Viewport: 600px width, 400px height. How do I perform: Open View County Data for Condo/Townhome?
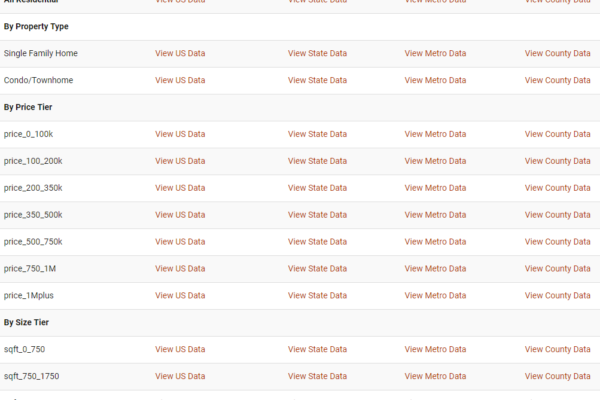click(x=558, y=80)
